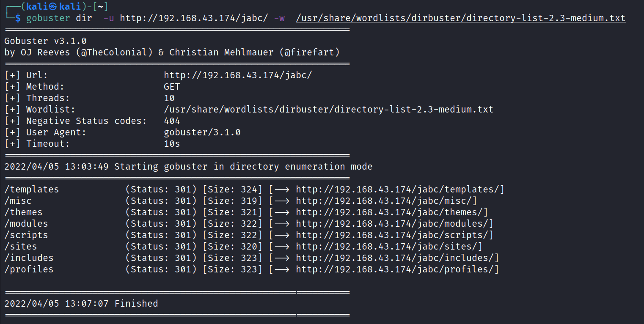644x324 pixels.
Task: Click the target URL in the command line
Action: click(x=194, y=18)
